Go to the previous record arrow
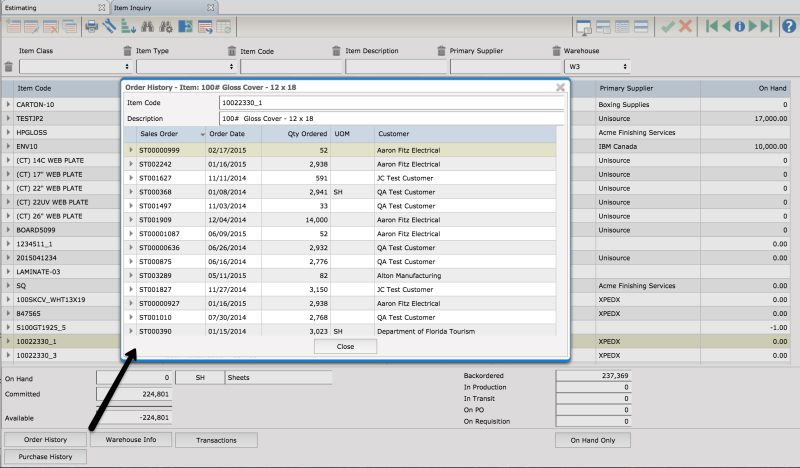The height and width of the screenshot is (468, 800). pyautogui.click(x=726, y=26)
